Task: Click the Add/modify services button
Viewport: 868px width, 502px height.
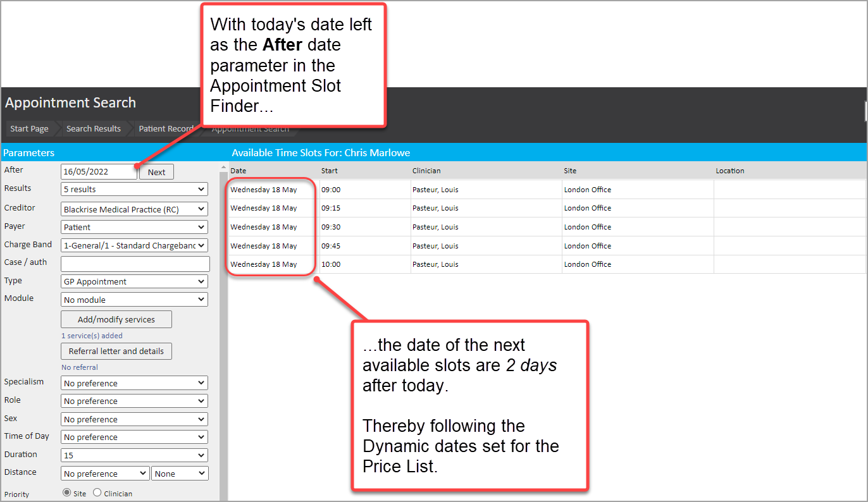Action: [116, 319]
